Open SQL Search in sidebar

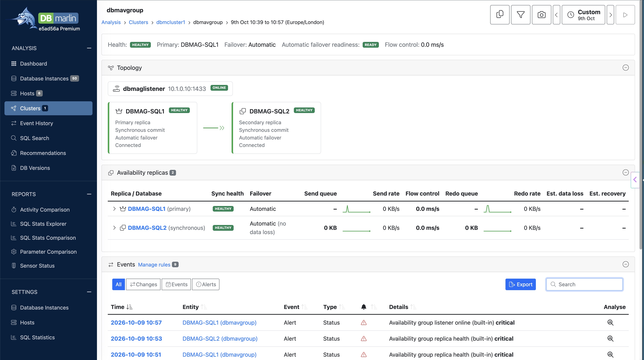(48, 138)
